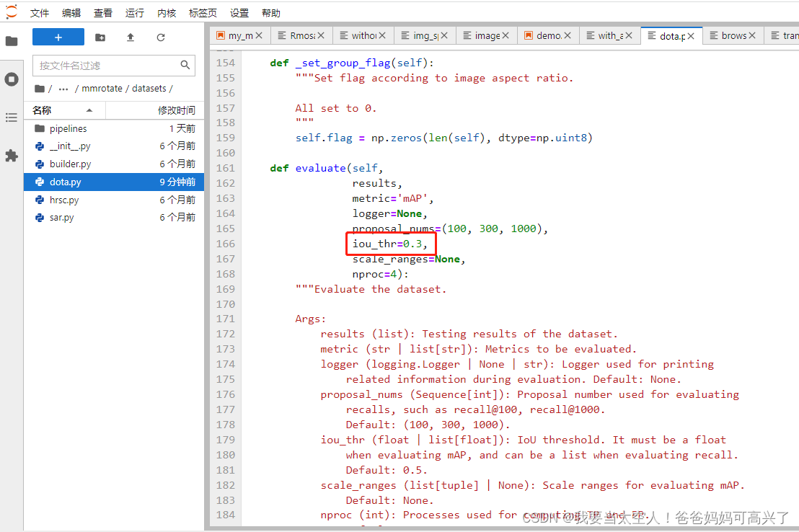
Task: Switch to the my_m tab
Action: [x=241, y=35]
